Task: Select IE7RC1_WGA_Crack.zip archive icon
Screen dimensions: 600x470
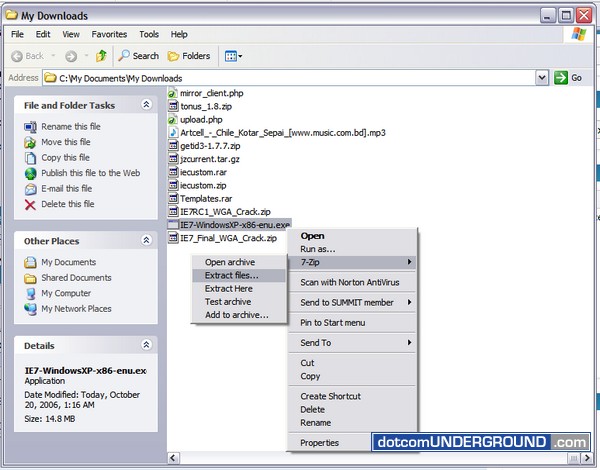Action: tap(173, 212)
